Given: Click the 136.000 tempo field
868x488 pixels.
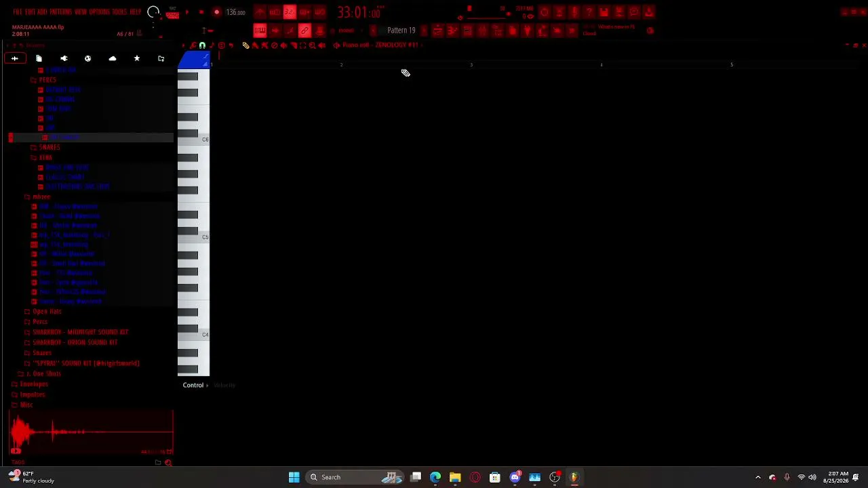Looking at the screenshot, I should tap(235, 12).
